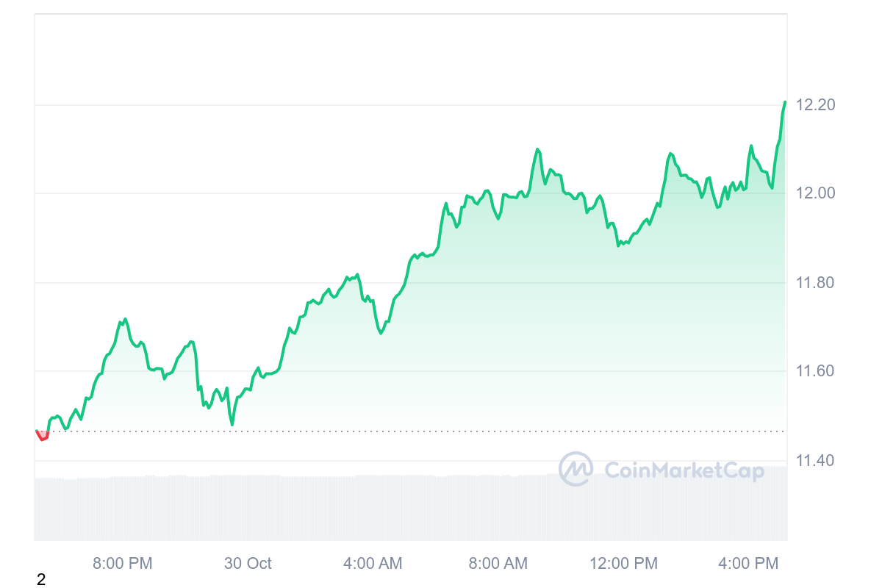Click the 12.20 price axis label

(x=815, y=105)
